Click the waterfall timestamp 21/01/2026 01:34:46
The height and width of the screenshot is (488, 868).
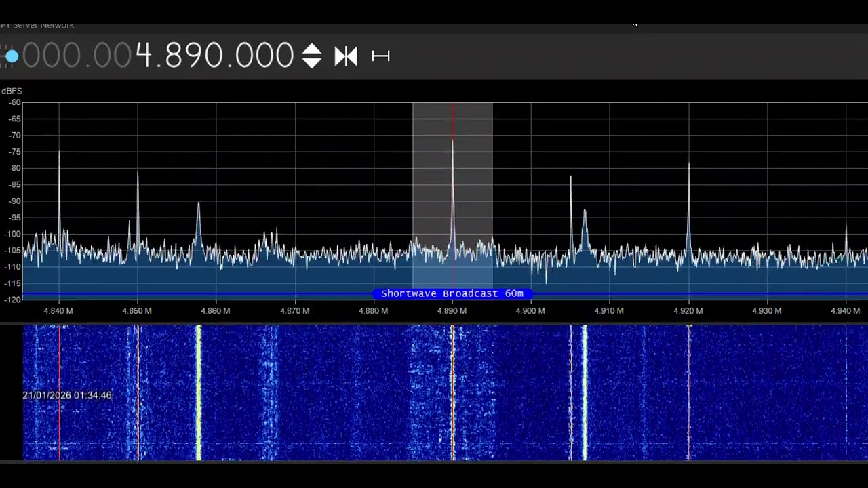coord(67,395)
